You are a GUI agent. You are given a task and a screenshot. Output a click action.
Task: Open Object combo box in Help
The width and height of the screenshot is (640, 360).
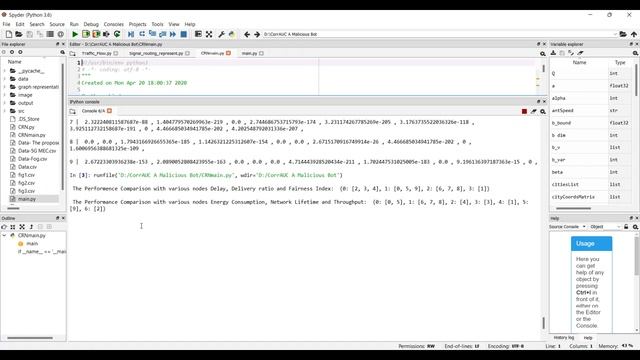(x=605, y=227)
